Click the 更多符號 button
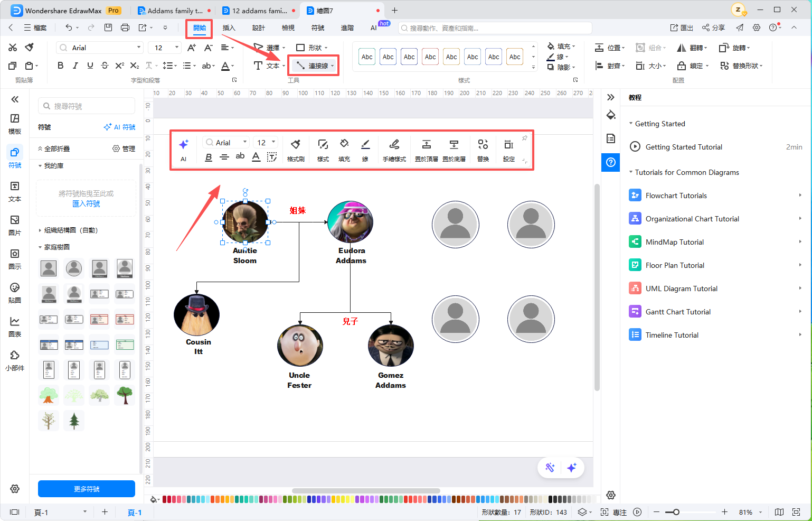 (87, 489)
